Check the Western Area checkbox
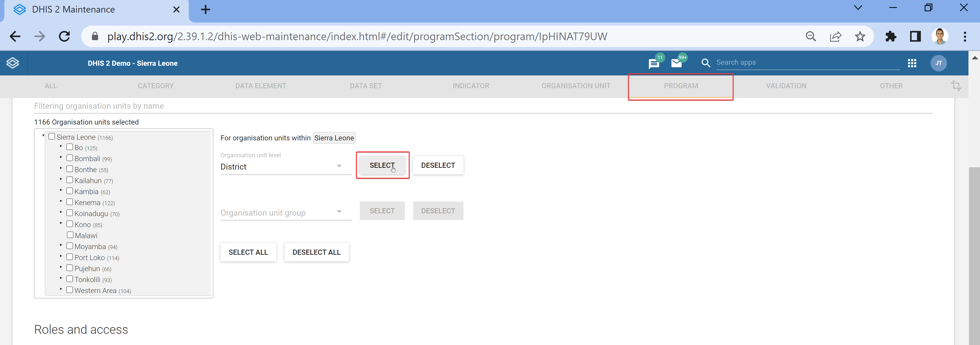The width and height of the screenshot is (980, 345). pos(70,290)
